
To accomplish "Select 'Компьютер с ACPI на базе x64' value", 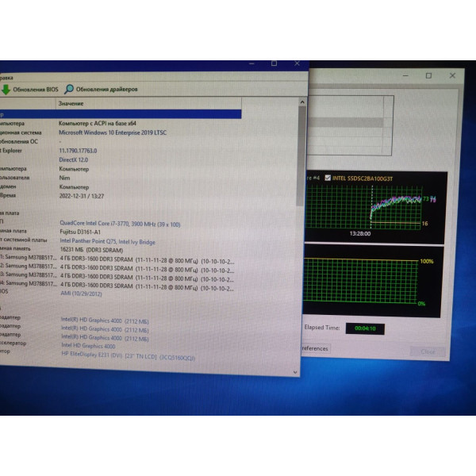I will point(98,123).
